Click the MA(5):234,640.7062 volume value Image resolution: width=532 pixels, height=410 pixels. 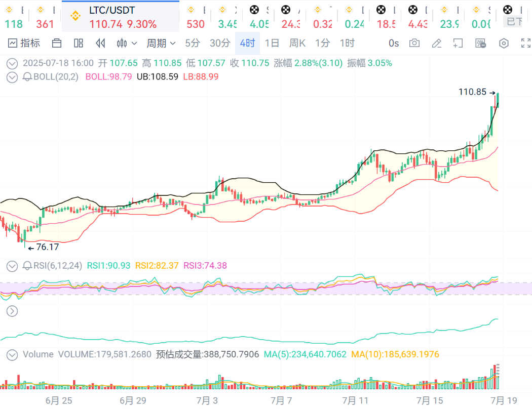305,354
